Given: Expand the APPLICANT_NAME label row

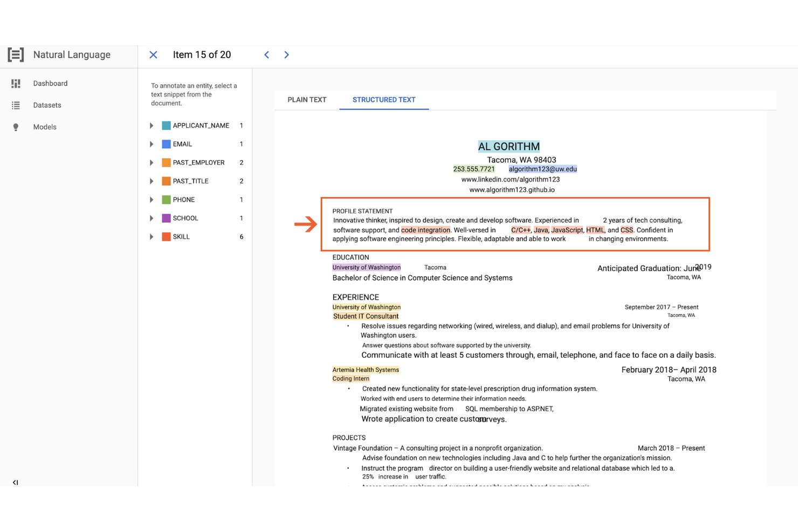Looking at the screenshot, I should click(x=152, y=126).
